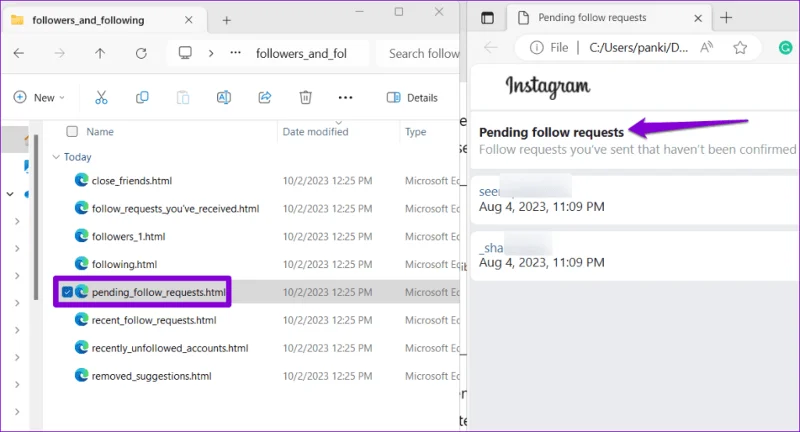800x432 pixels.
Task: Click the Copy icon in Explorer toolbar
Action: coord(142,97)
